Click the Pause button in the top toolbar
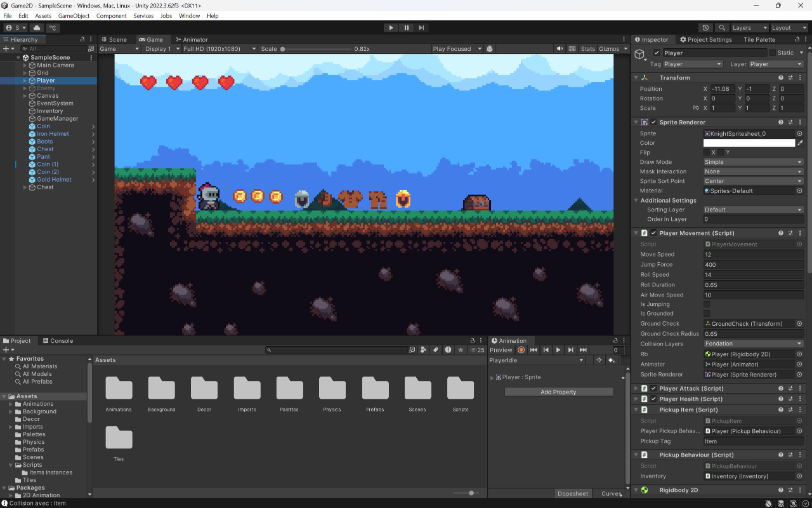812x508 pixels. pyautogui.click(x=407, y=28)
